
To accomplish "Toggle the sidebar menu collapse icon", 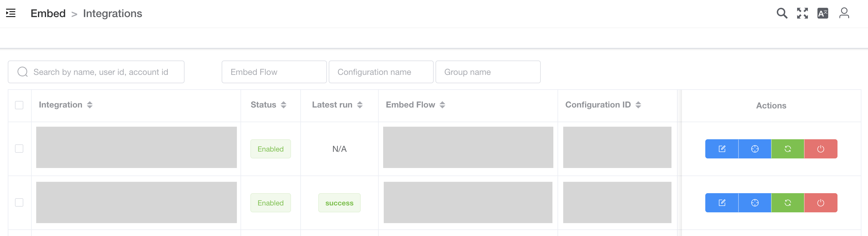I will pos(11,13).
